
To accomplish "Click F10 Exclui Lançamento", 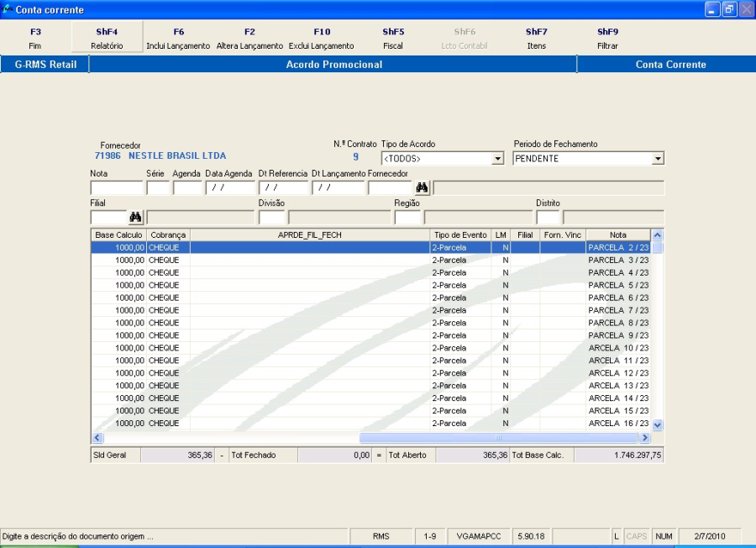I will point(322,39).
